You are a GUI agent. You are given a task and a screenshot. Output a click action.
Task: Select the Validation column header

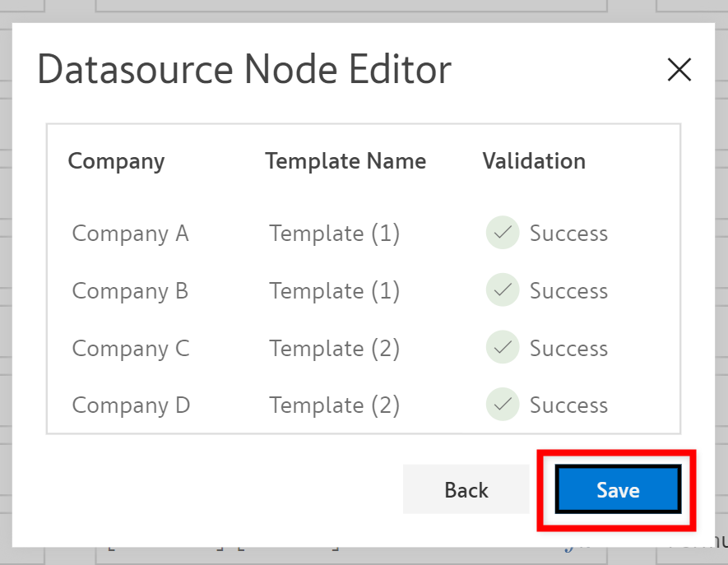[x=534, y=161]
